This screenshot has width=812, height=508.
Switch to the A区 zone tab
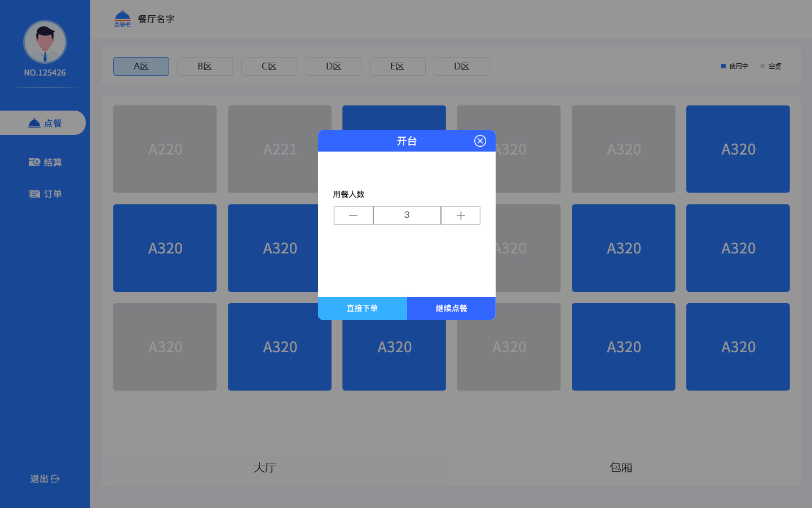[x=141, y=66]
